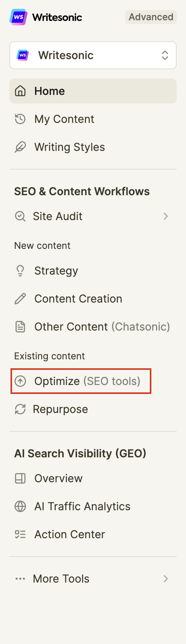This screenshot has height=644, width=186.
Task: Click the AI Traffic Analytics globe icon
Action: click(20, 506)
